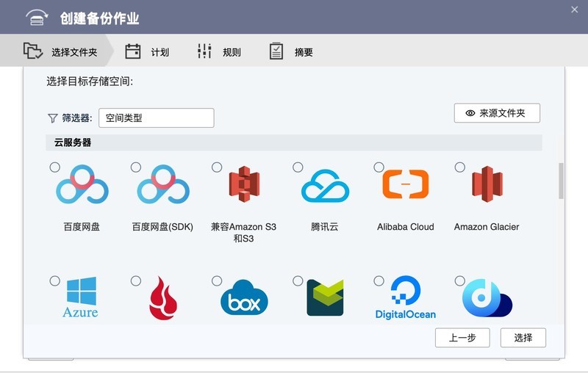
Task: Go to the 计划 step
Action: click(147, 51)
